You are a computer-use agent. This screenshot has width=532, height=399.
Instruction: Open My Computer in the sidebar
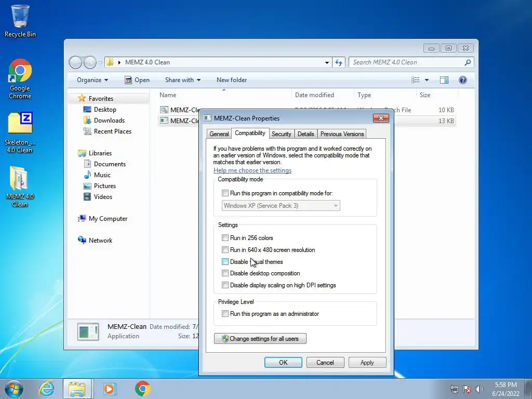[x=103, y=219]
